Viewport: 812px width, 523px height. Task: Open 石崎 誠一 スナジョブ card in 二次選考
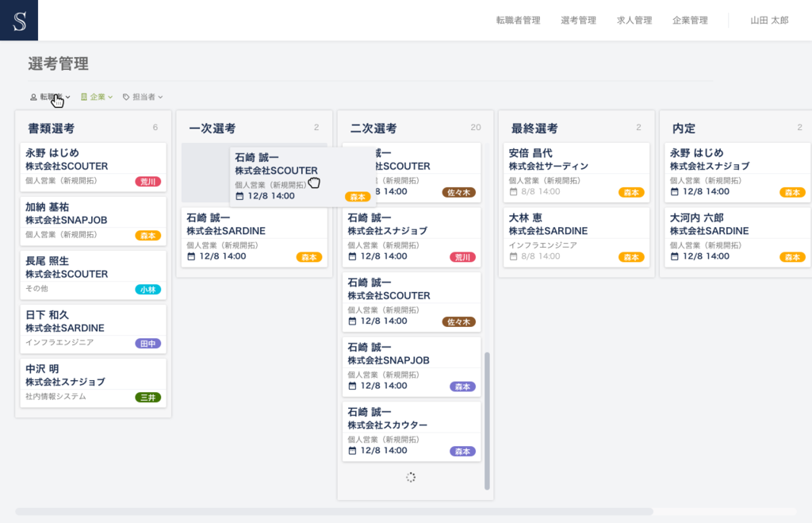[x=412, y=237]
